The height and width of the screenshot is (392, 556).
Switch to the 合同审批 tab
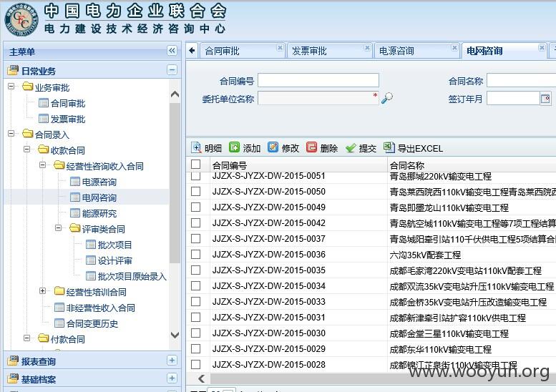click(222, 51)
